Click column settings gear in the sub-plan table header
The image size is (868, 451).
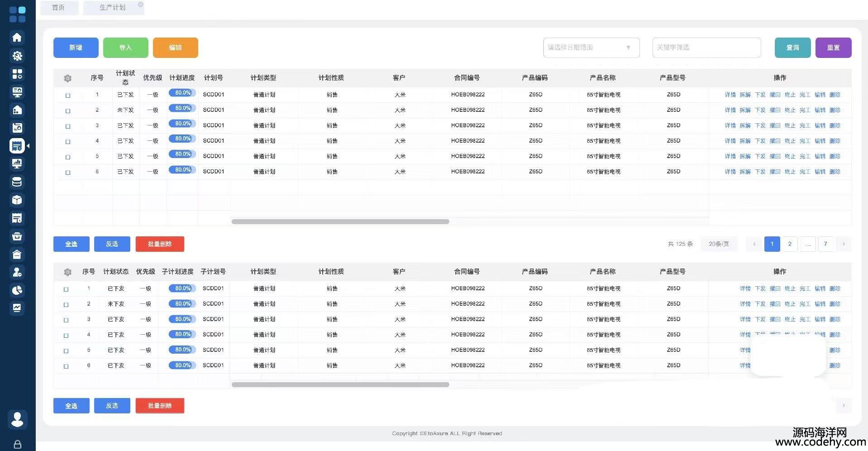68,272
